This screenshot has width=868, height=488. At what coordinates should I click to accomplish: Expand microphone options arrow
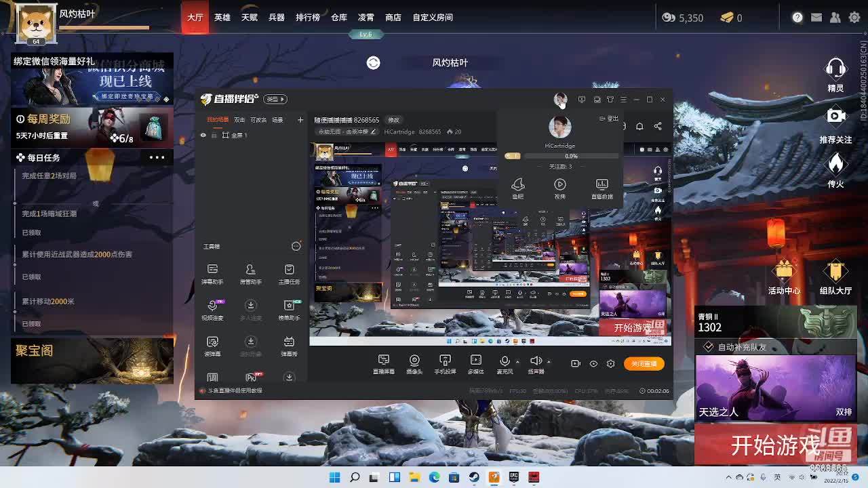[x=517, y=361]
